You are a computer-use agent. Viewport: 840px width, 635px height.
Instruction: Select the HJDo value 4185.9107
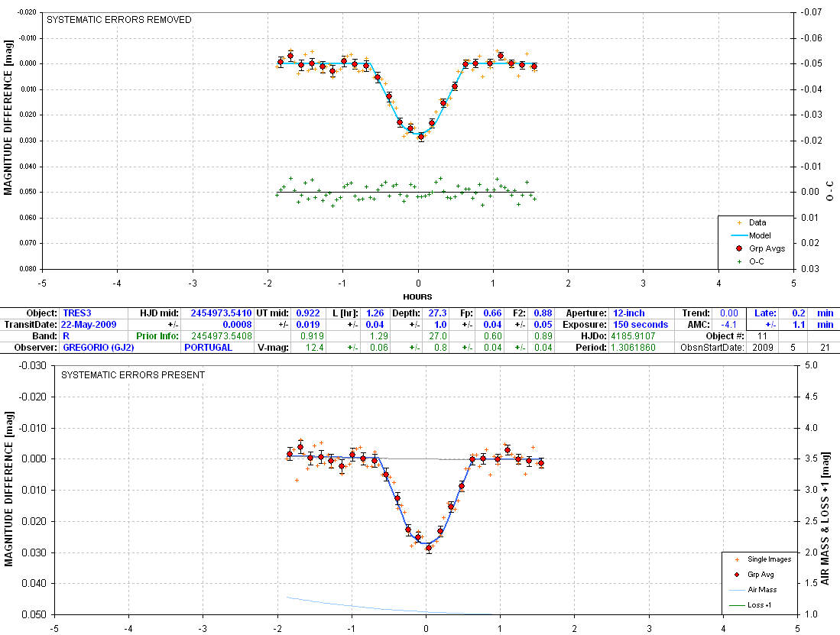pyautogui.click(x=633, y=335)
